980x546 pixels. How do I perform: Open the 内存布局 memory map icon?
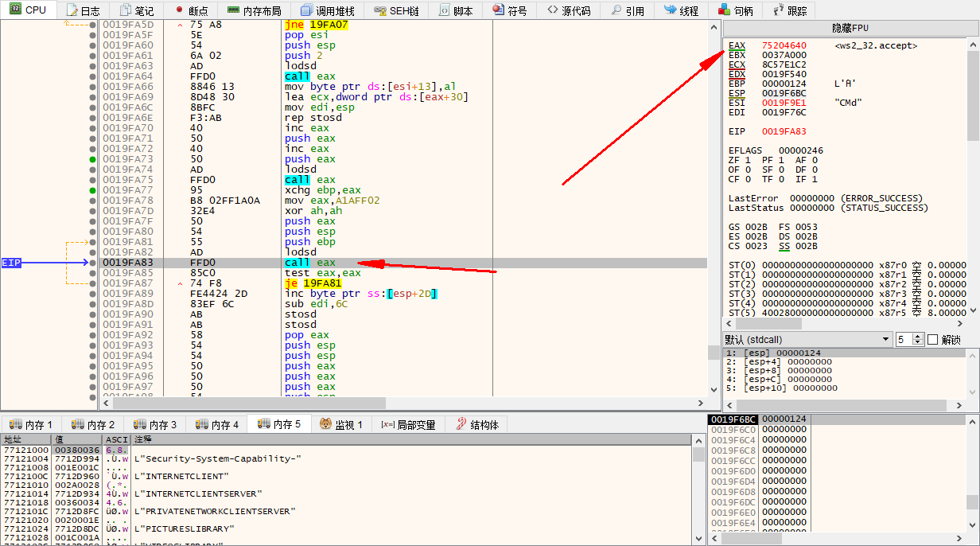click(233, 10)
